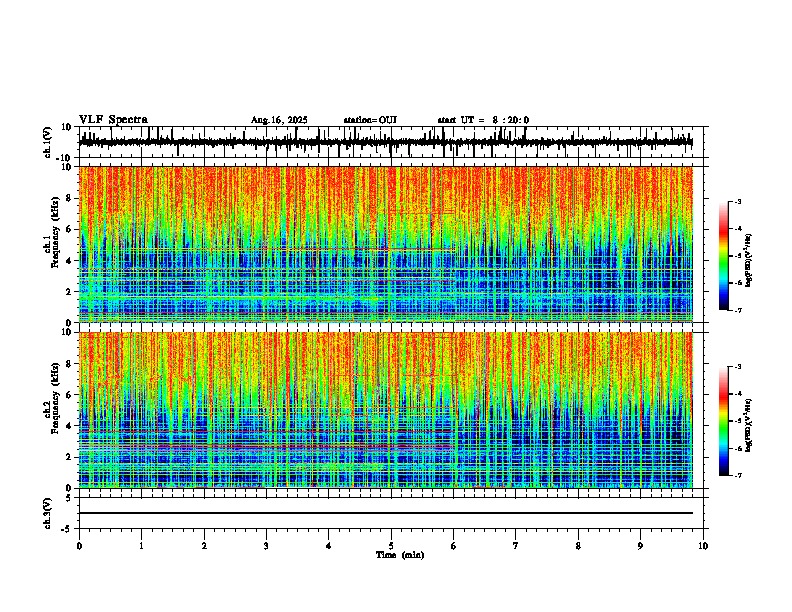Click the lower colorbar log(PSD) title
The height and width of the screenshot is (612, 792).
click(x=749, y=425)
